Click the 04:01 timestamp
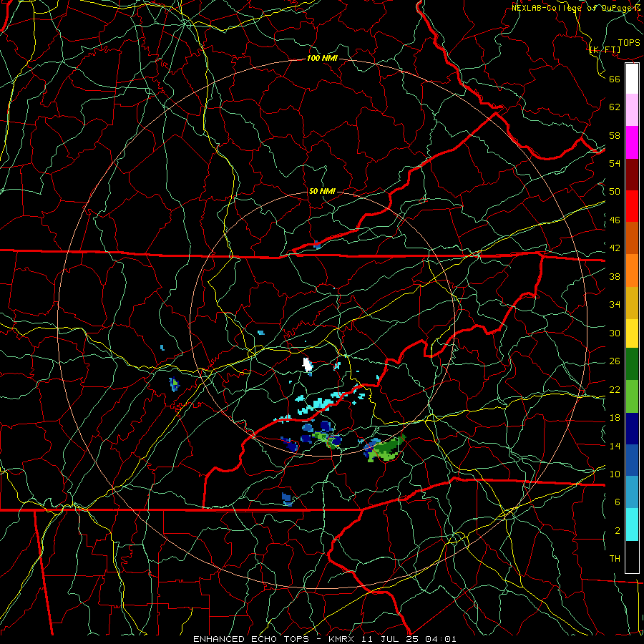The width and height of the screenshot is (644, 644). coord(441,639)
